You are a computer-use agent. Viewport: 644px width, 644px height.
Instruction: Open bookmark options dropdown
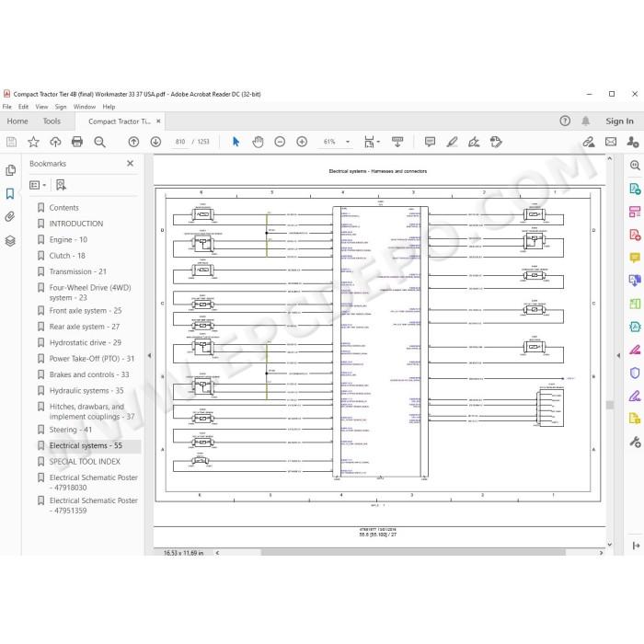38,185
